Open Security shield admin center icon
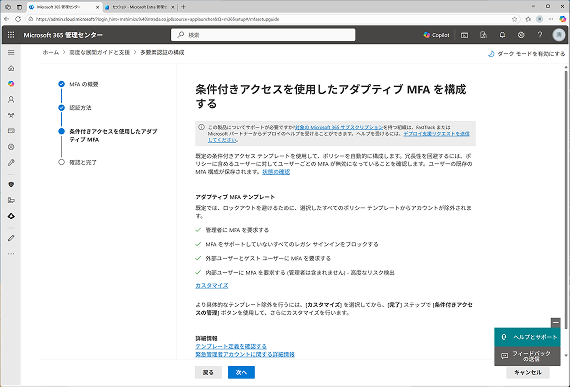Image resolution: width=570 pixels, height=387 pixels. coord(11,185)
